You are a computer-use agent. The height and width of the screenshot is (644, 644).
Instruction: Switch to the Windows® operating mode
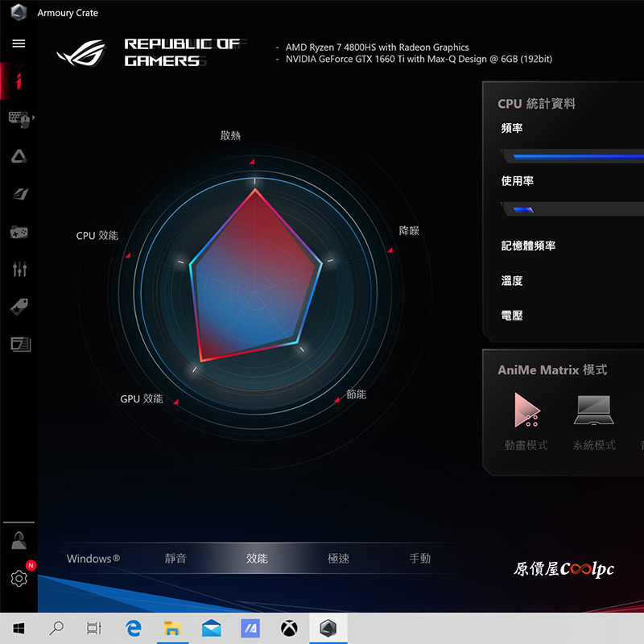click(x=93, y=559)
